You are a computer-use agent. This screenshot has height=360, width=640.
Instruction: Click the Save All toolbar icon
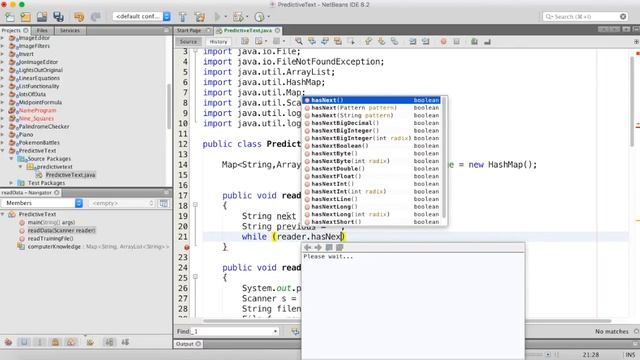[58, 17]
